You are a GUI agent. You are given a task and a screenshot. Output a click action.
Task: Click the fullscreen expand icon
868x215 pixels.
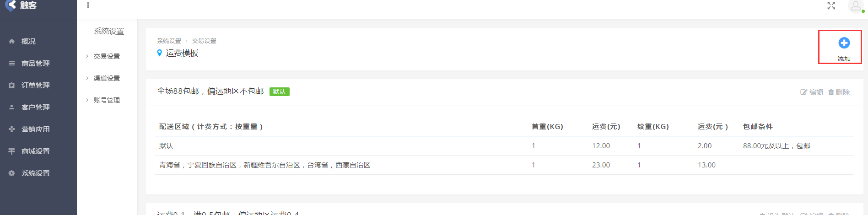(831, 5)
